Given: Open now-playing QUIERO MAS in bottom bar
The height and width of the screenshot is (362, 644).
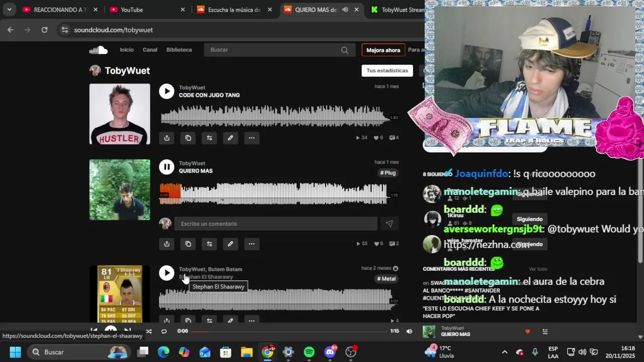Looking at the screenshot, I should pos(455,334).
